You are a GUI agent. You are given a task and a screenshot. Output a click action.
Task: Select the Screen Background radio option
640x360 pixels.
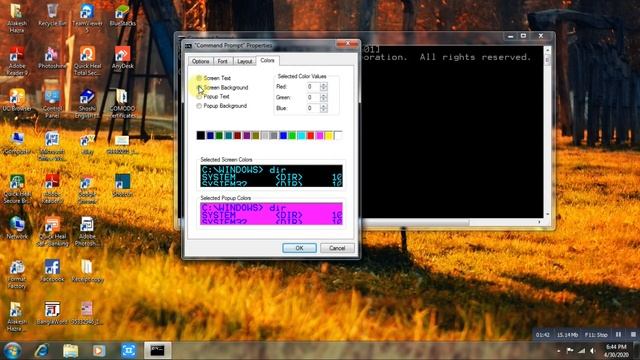point(199,87)
